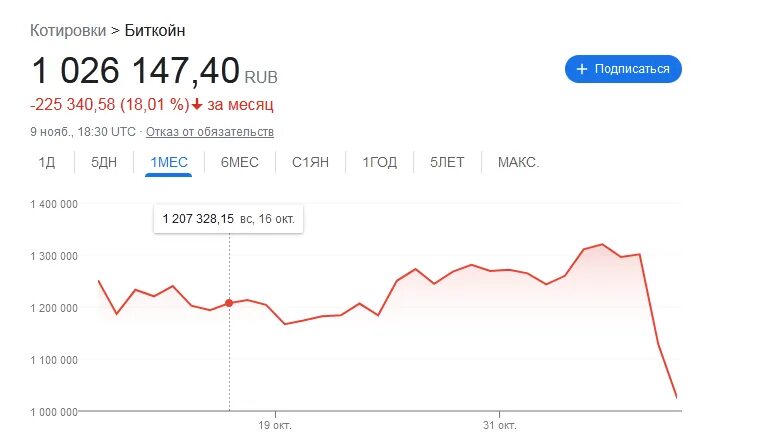Click the red down arrow next to за месяц

pos(197,104)
